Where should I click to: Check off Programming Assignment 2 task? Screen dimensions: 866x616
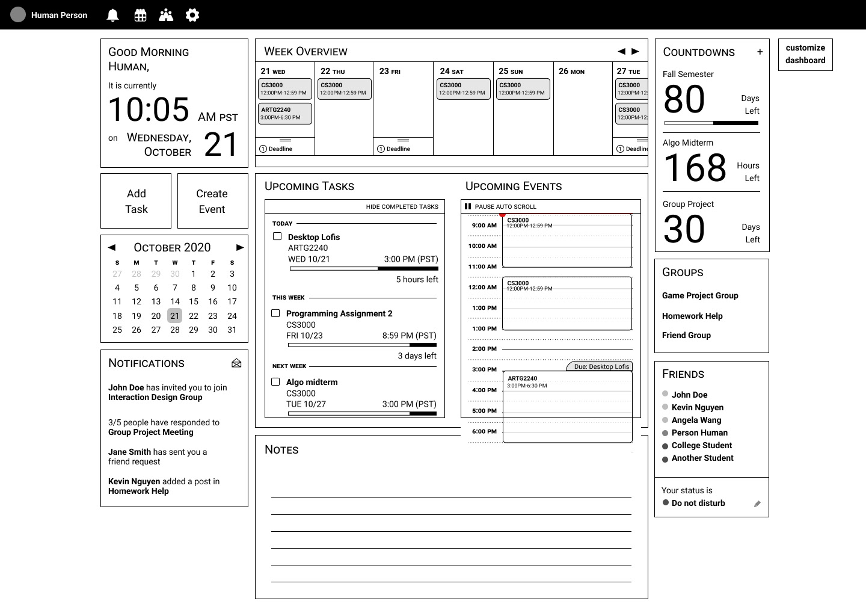(275, 313)
